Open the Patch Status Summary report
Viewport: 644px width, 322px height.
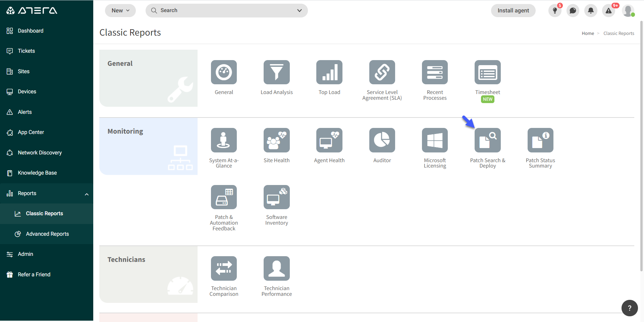(x=540, y=140)
